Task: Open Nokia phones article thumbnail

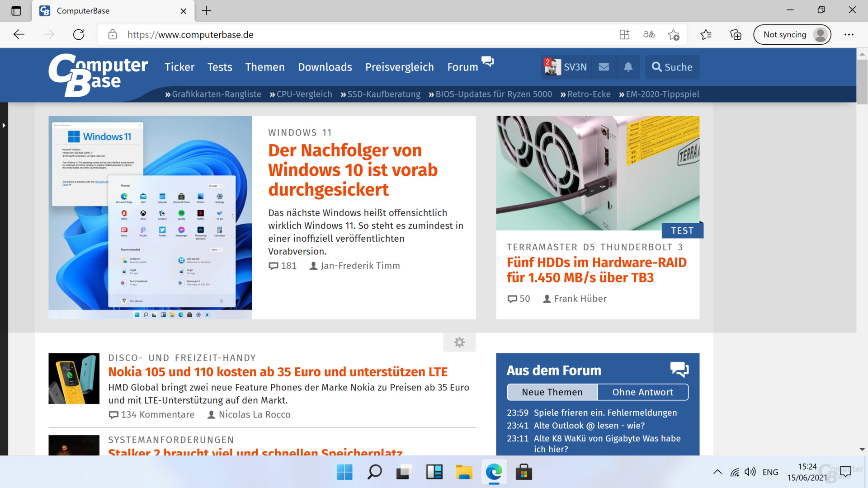Action: tap(74, 379)
